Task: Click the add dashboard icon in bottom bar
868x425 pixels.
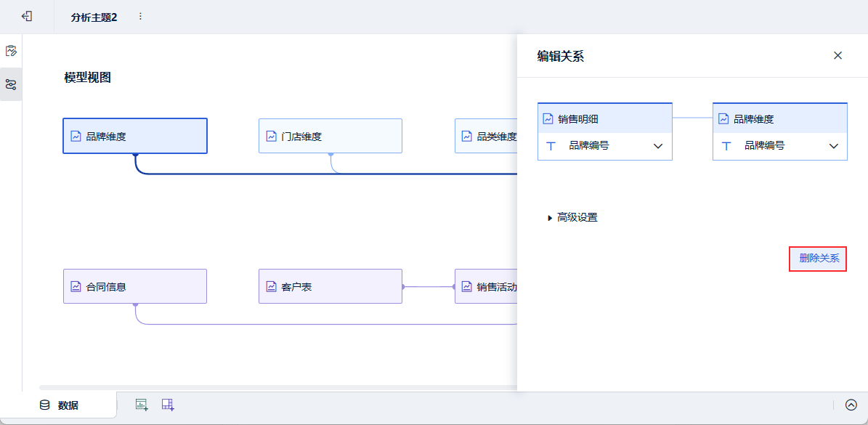Action: coord(168,405)
